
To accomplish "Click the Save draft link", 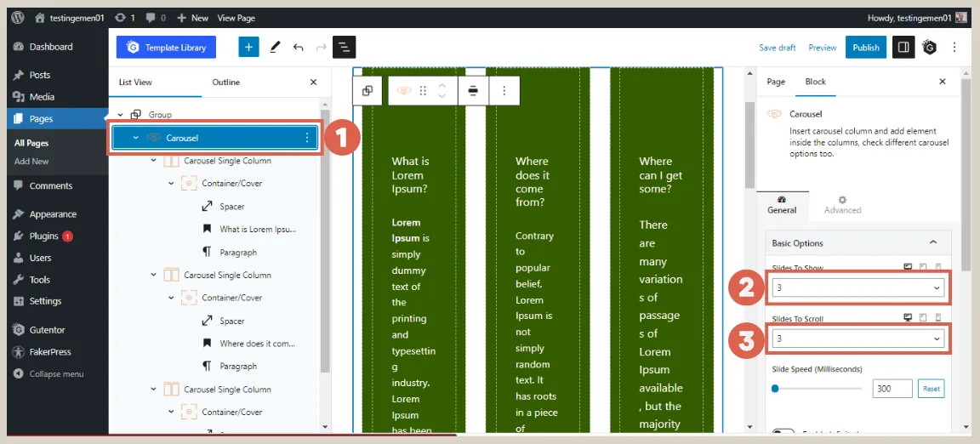I will pyautogui.click(x=778, y=48).
